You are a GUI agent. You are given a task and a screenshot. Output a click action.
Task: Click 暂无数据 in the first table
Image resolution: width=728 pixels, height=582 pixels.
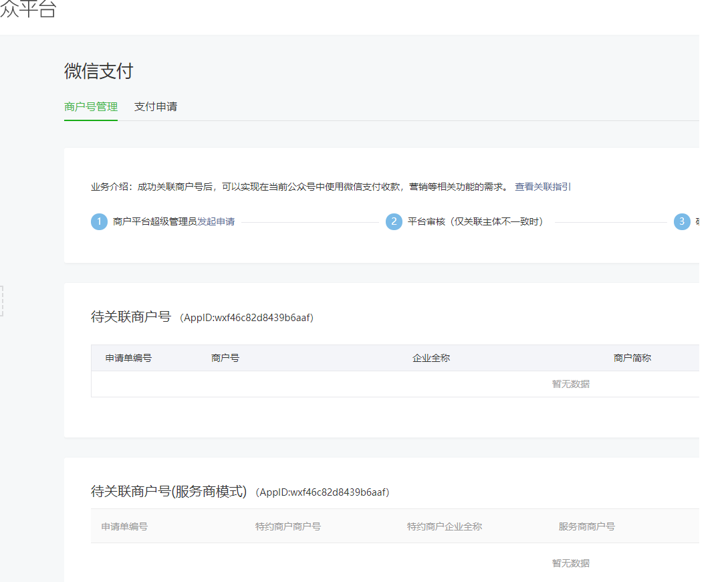pos(571,384)
